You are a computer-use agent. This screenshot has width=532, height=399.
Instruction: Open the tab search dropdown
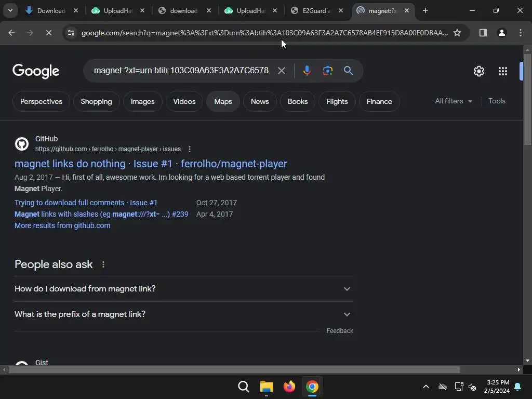tap(10, 10)
